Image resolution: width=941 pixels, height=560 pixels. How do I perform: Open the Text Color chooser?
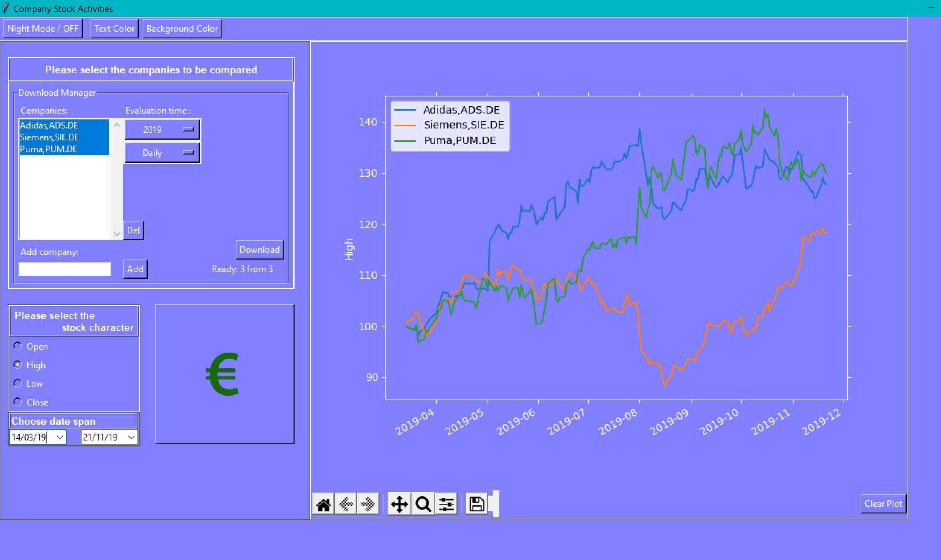point(114,29)
